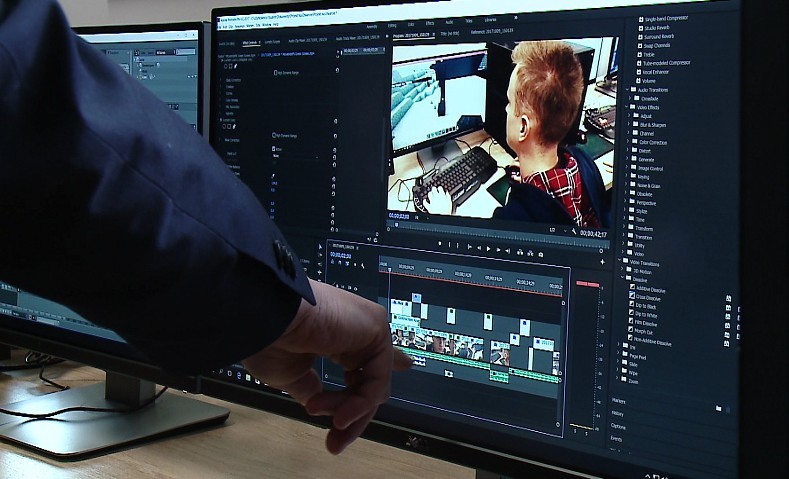Screen dimensions: 789x479
Task: Expand the Blur & Sharpen folder
Action: (x=629, y=124)
